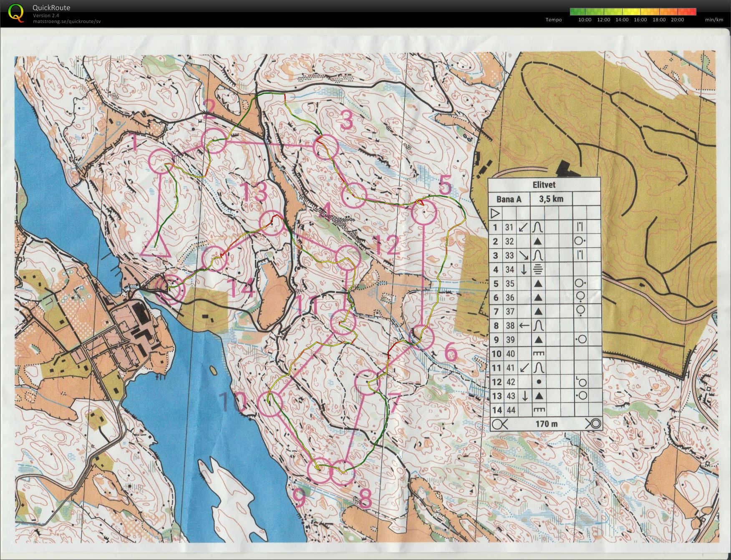Click the Tempo label in the header
Viewport: 731px width, 560px height.
click(x=554, y=20)
